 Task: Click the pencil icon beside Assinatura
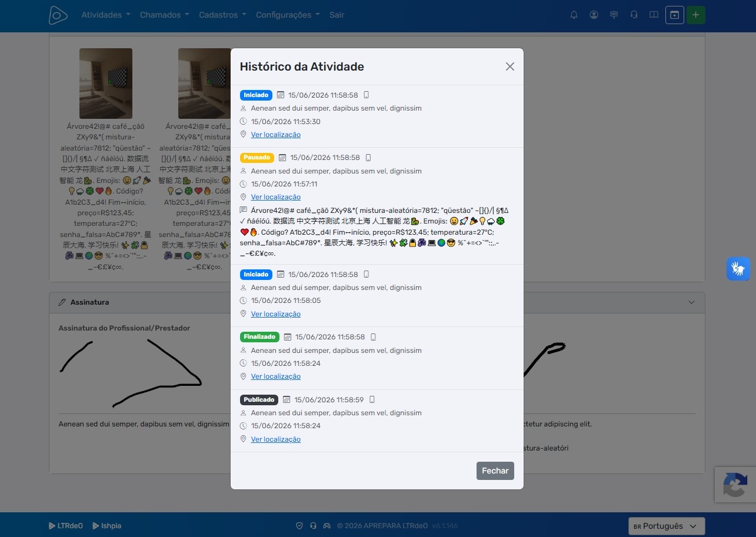pyautogui.click(x=62, y=302)
